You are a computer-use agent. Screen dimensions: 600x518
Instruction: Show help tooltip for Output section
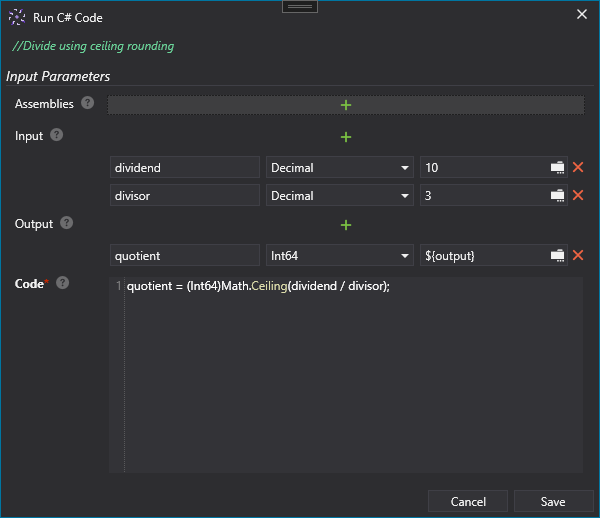67,223
